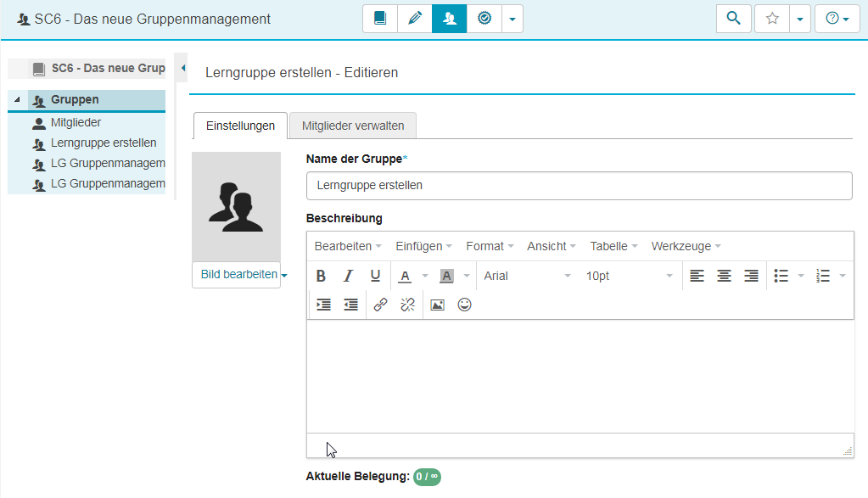The height and width of the screenshot is (498, 868).
Task: Toggle underline formatting in the editor
Action: tap(375, 276)
